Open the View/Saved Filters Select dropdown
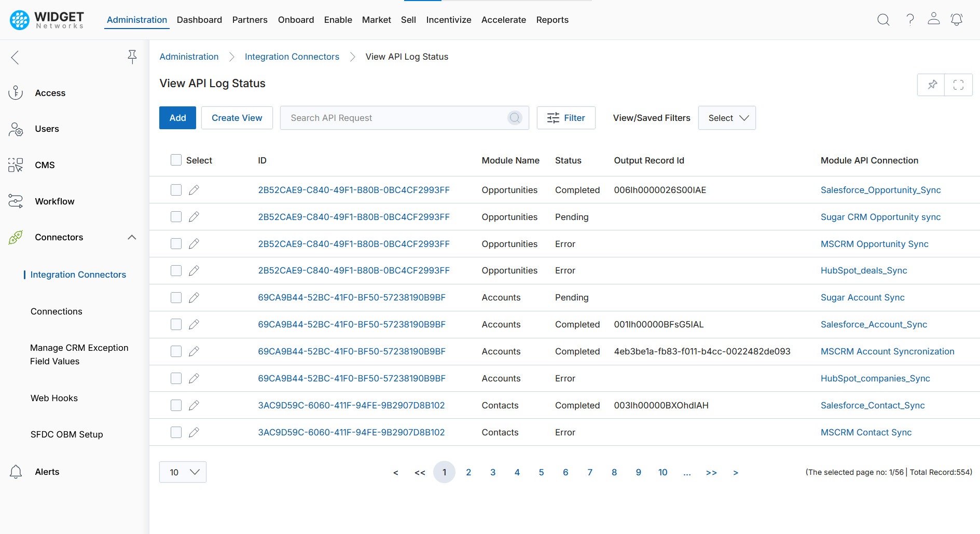 pyautogui.click(x=727, y=118)
